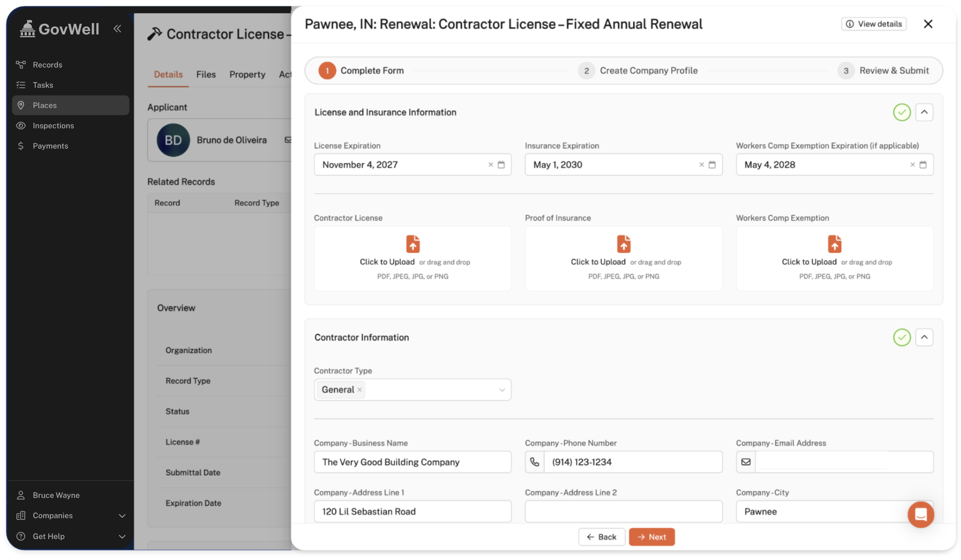The image size is (961, 560).
Task: Expand Companies menu in sidebar
Action: 122,516
